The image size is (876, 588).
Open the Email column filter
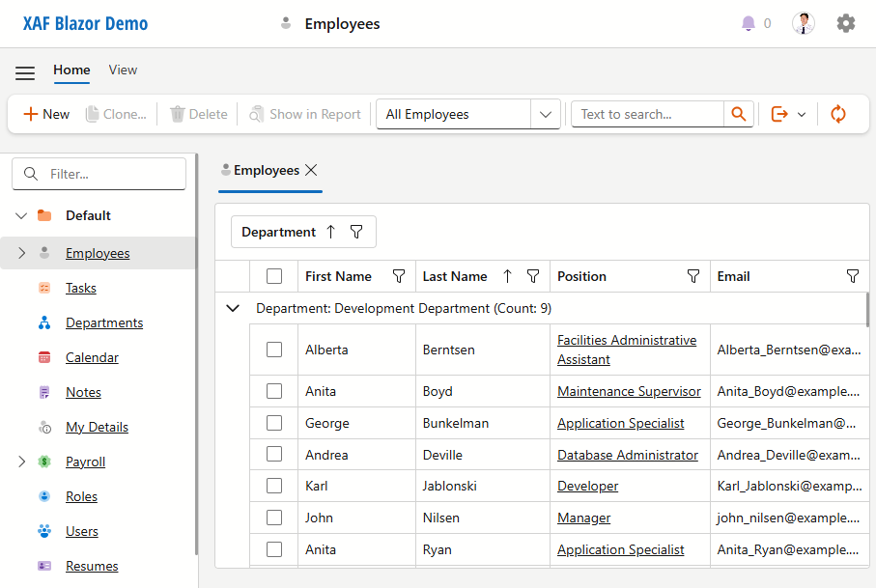tap(853, 276)
